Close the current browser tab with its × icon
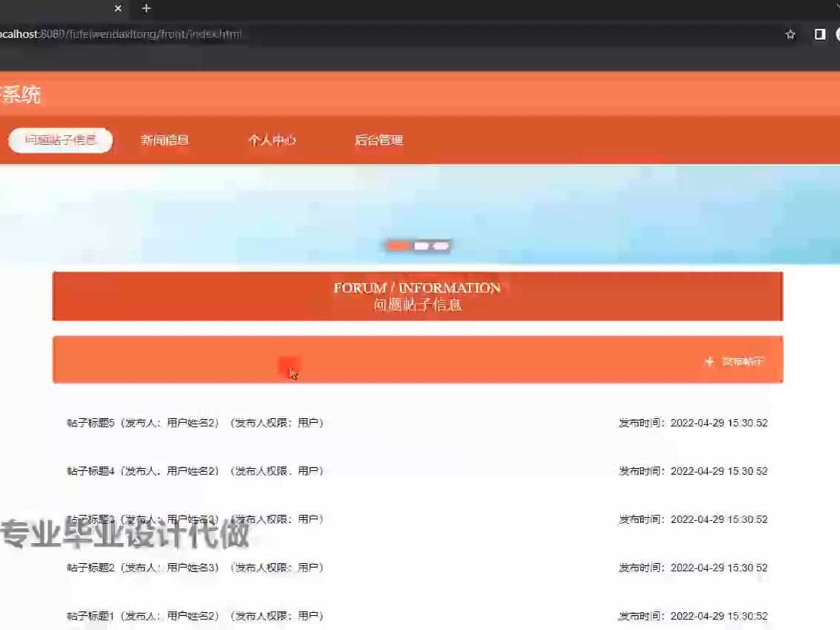This screenshot has width=840, height=630. point(118,9)
